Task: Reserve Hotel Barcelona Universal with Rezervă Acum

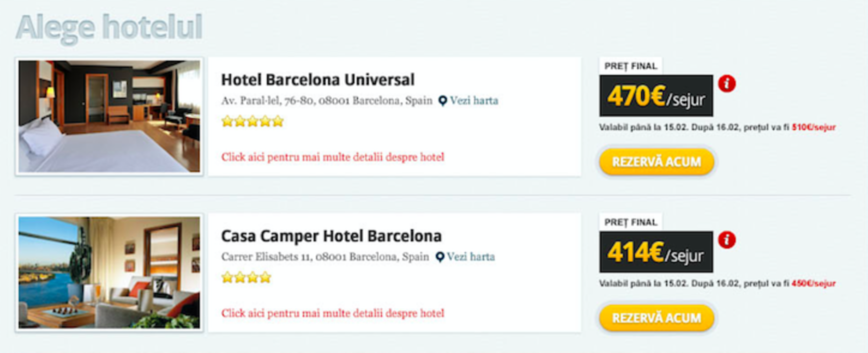Action: click(656, 162)
